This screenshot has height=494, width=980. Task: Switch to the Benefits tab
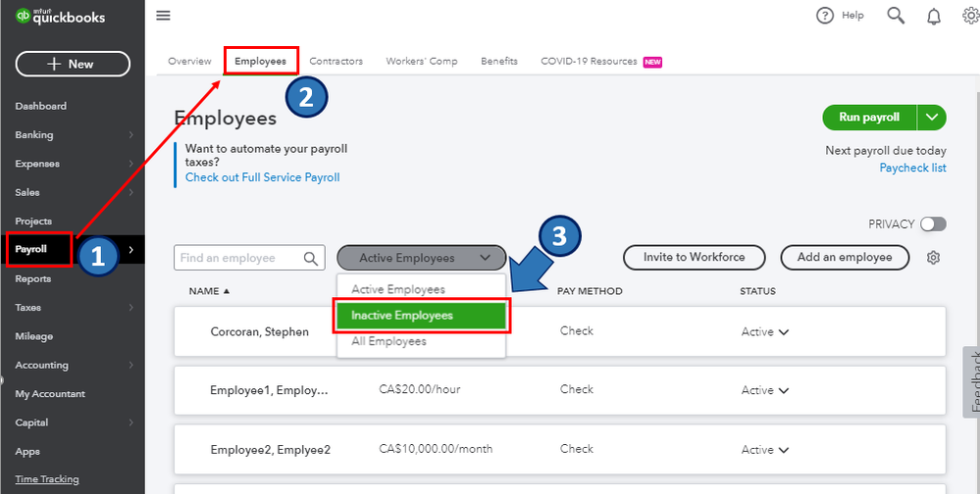498,61
